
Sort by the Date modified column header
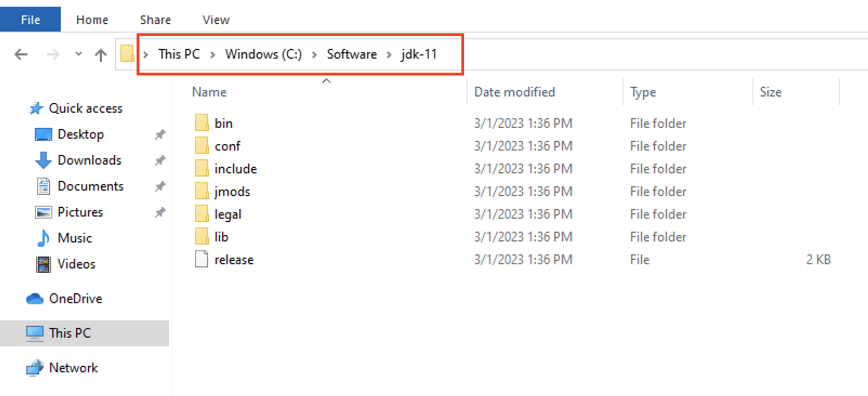pyautogui.click(x=515, y=92)
